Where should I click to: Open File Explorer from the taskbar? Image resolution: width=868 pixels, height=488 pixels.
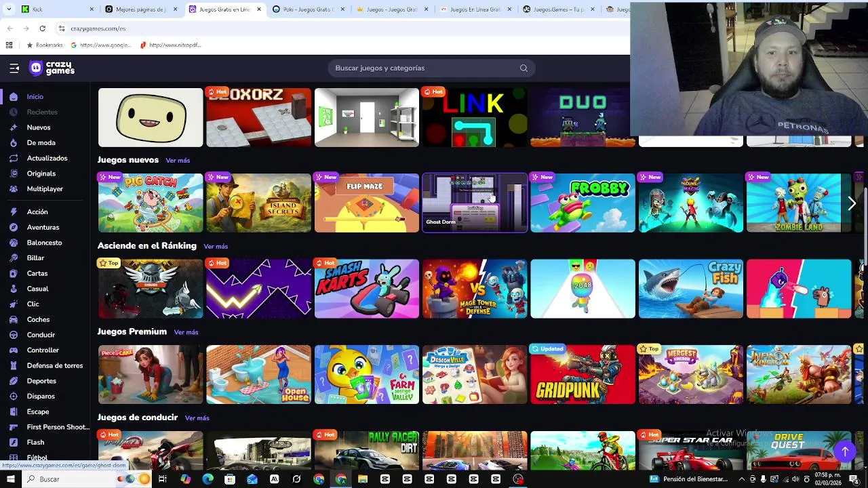click(x=363, y=479)
